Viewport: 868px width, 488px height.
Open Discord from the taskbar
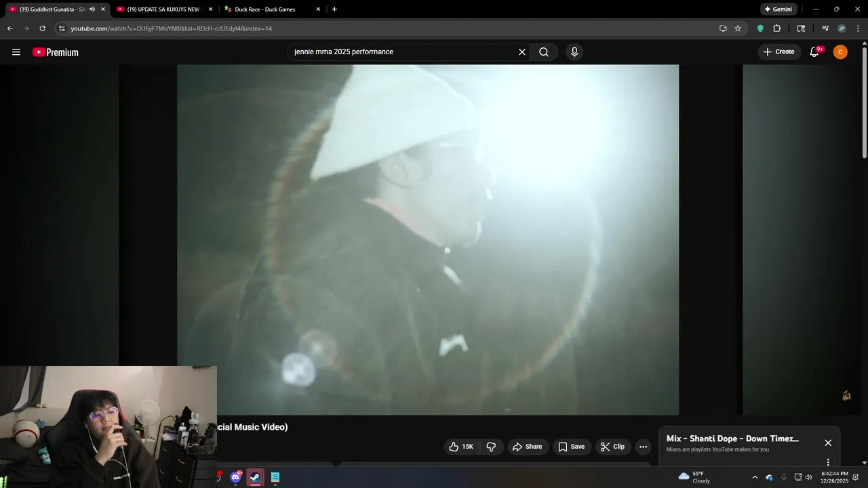tap(235, 477)
